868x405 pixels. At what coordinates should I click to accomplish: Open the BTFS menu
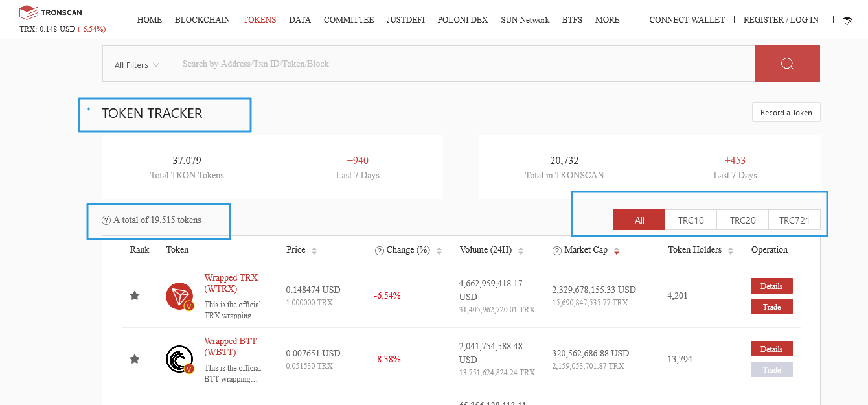pyautogui.click(x=572, y=20)
